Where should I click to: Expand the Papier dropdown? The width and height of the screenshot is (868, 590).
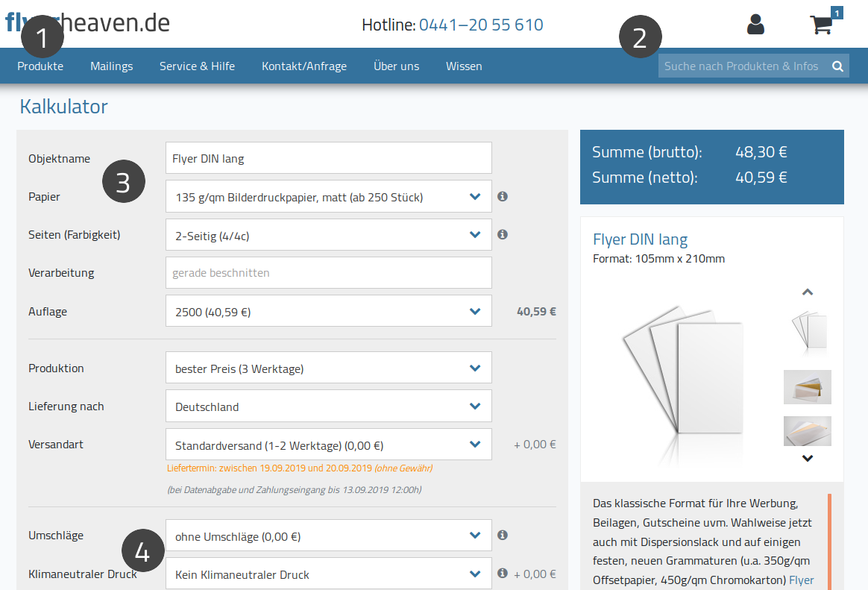(x=328, y=196)
